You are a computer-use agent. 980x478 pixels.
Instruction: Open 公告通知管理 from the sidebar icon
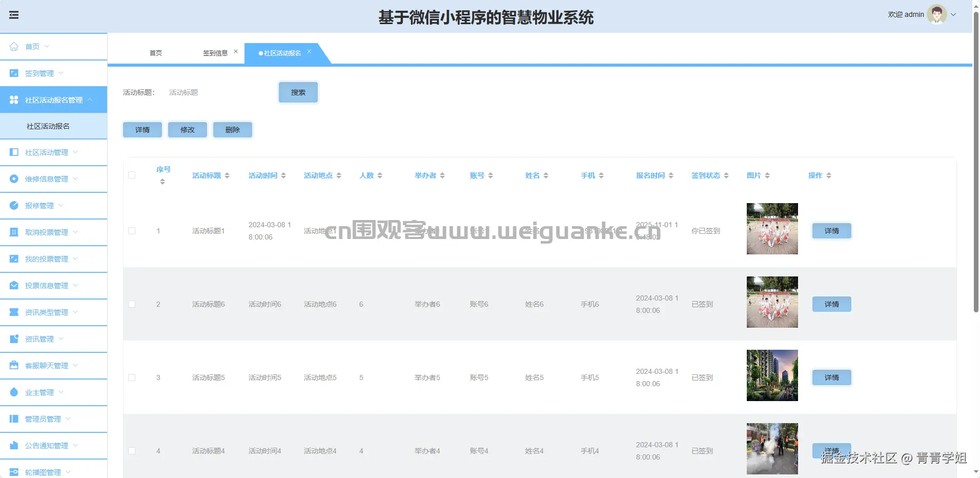coord(13,445)
